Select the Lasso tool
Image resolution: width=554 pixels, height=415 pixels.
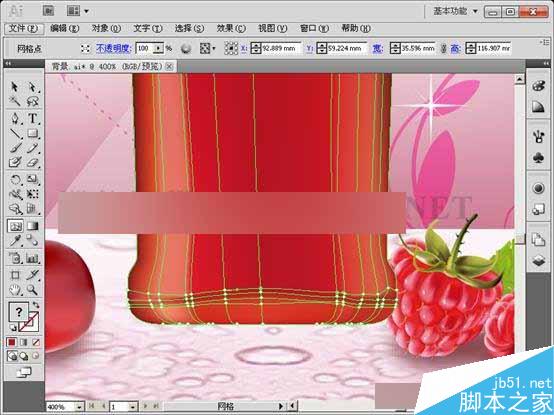coord(32,102)
